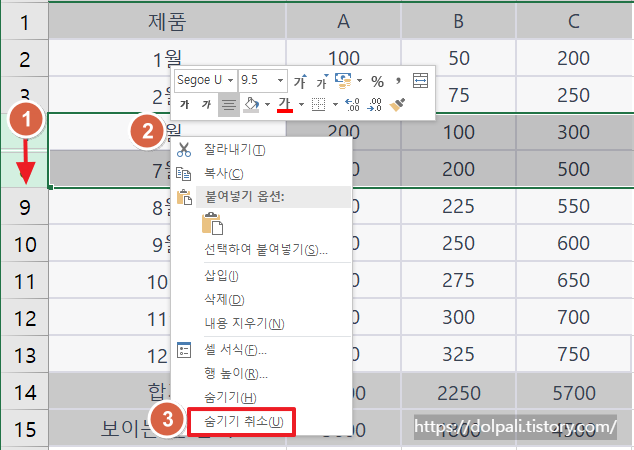Apply red font color
Image resolution: width=634 pixels, height=450 pixels.
pos(285,104)
